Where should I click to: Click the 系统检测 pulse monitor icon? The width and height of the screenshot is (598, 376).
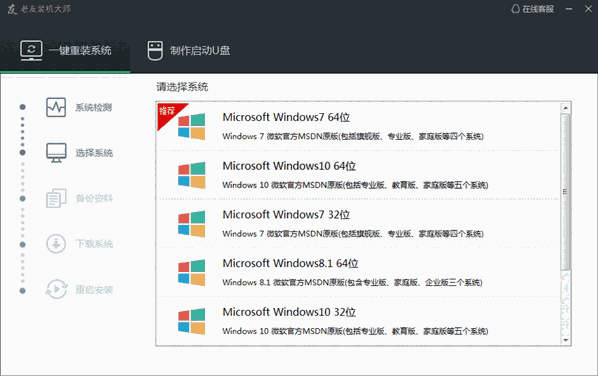click(56, 107)
